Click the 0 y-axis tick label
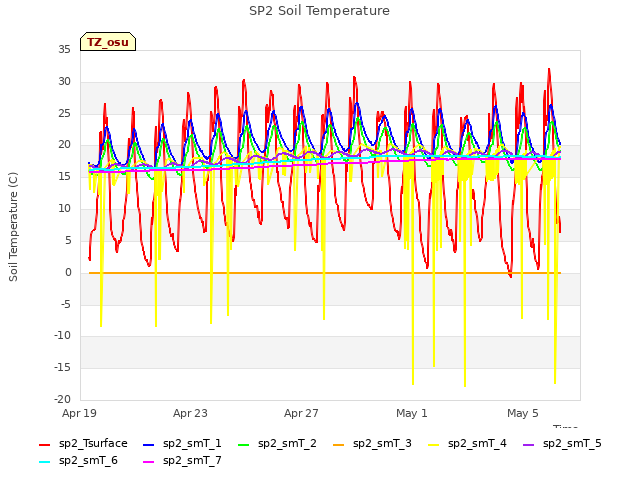This screenshot has height=480, width=640. click(68, 272)
